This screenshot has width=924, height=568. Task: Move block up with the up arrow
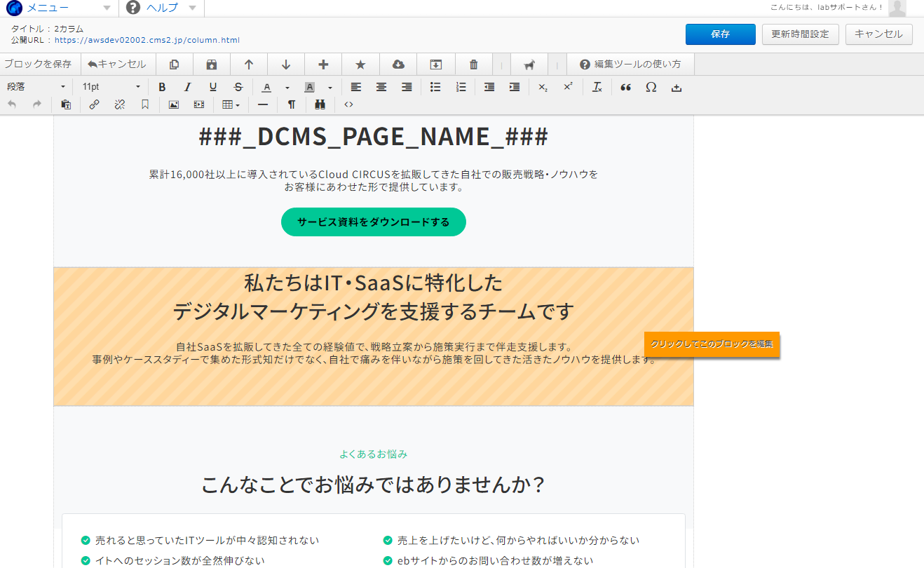(248, 65)
